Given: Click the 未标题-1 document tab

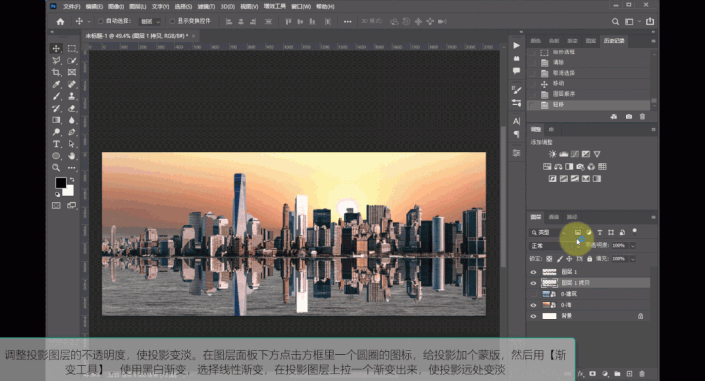Looking at the screenshot, I should (137, 36).
